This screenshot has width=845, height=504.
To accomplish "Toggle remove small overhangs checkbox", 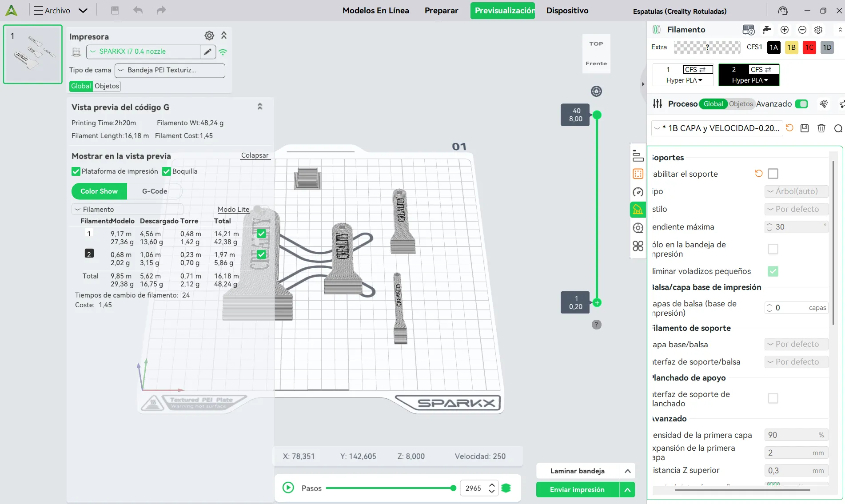I will point(773,271).
